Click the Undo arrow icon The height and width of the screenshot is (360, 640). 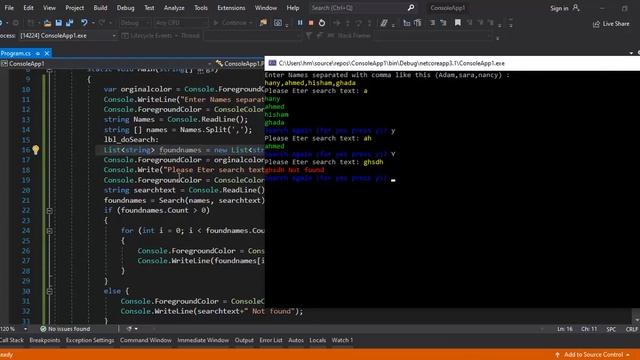(84, 23)
